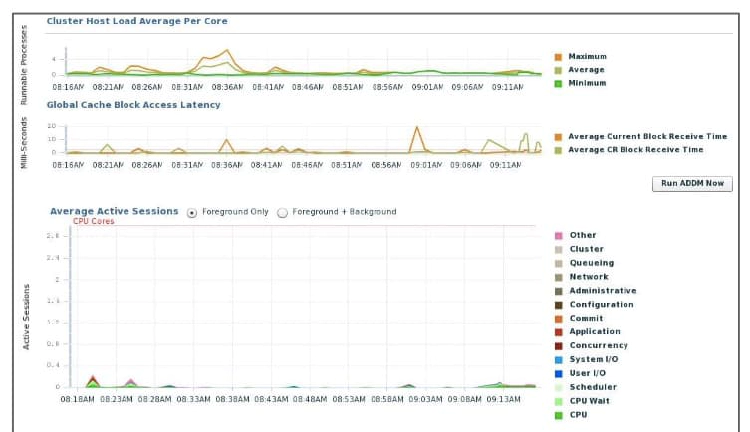750x432 pixels.
Task: Click the Average Current Block Receive Time label
Action: [648, 136]
